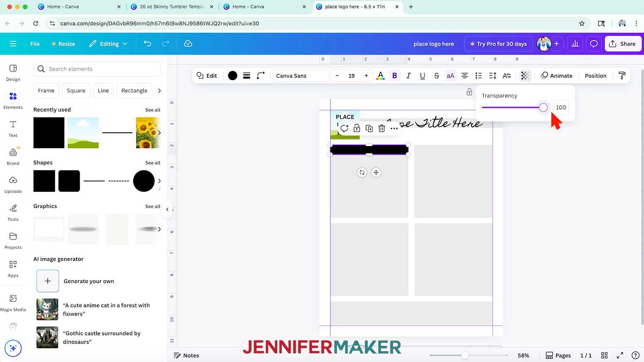Undo the last action

point(147,44)
